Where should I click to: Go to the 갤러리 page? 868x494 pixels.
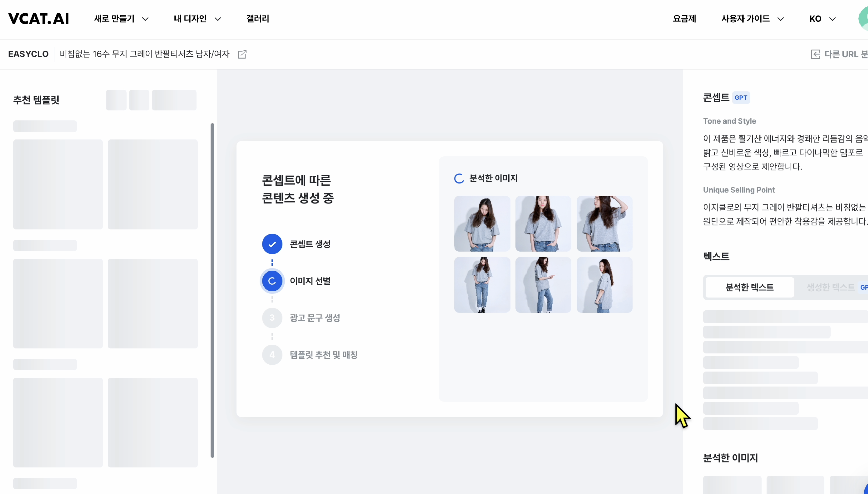[257, 19]
